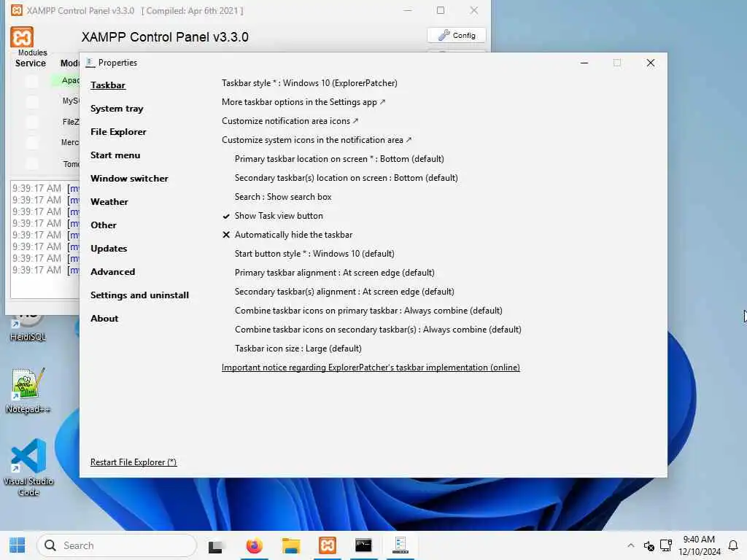Change Primary taskbar alignment setting

tap(334, 273)
